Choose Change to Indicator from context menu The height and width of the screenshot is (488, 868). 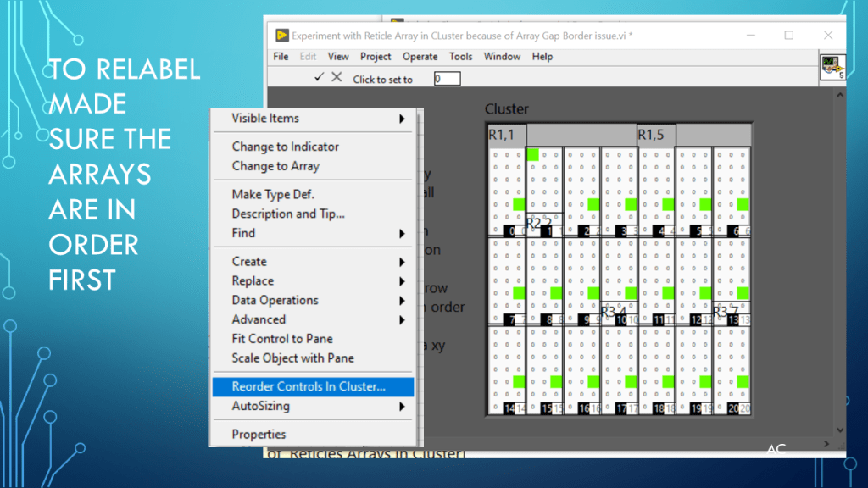point(286,147)
